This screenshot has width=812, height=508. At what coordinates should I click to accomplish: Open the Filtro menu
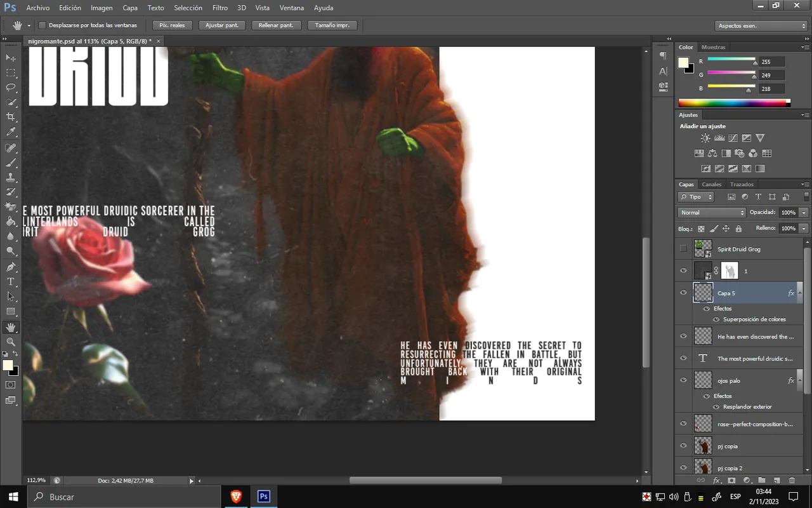pyautogui.click(x=220, y=8)
